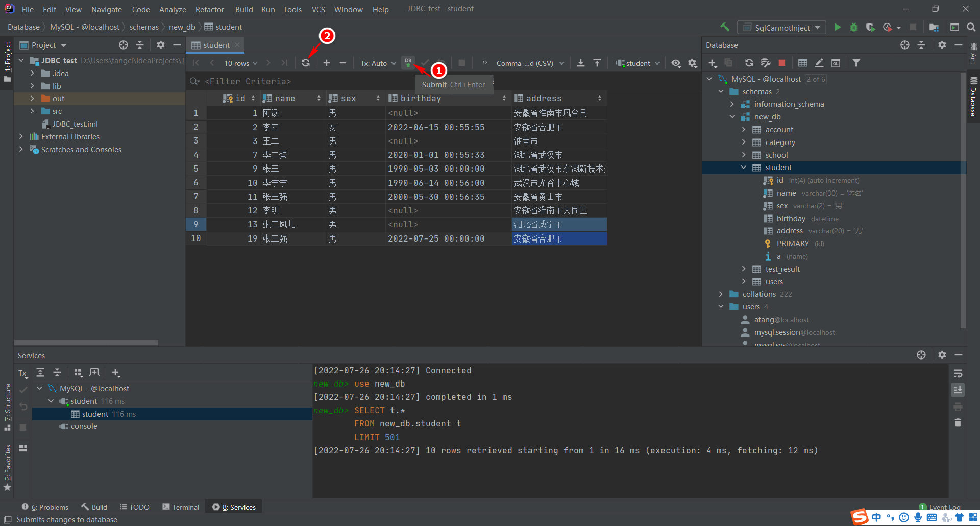This screenshot has width=980, height=526.
Task: Submit changes to database
Action: coord(408,63)
